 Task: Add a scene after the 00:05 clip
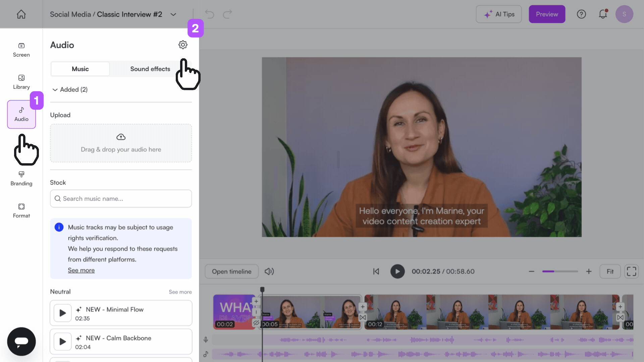pos(363,307)
